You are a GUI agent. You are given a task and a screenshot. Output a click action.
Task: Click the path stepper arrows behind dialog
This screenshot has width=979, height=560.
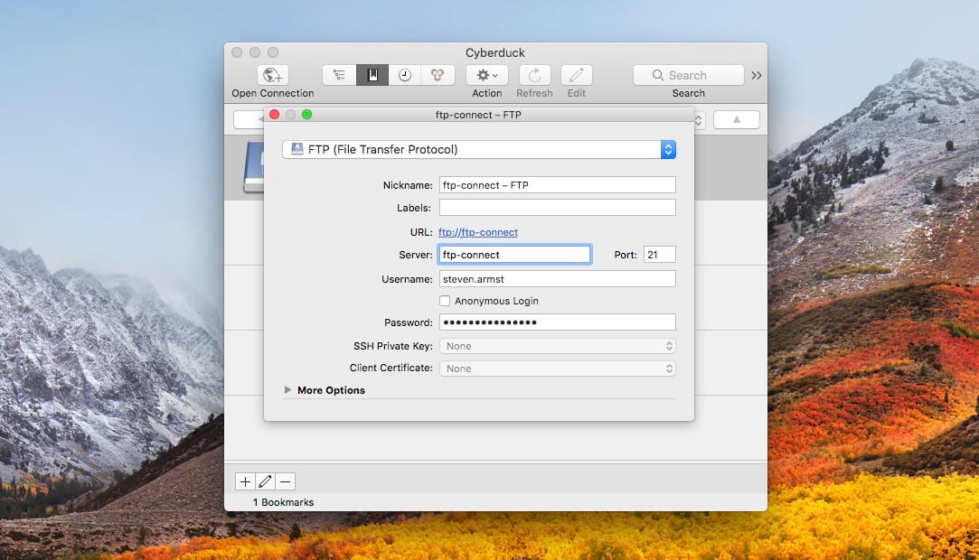pyautogui.click(x=699, y=120)
